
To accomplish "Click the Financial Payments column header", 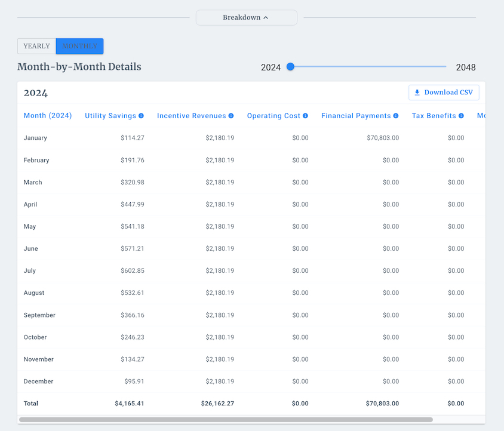I will pyautogui.click(x=356, y=116).
